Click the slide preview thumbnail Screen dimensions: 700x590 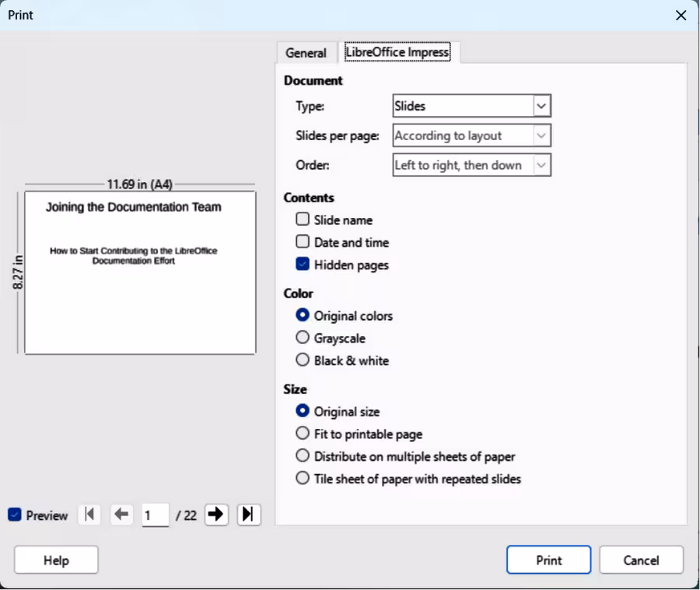click(140, 273)
